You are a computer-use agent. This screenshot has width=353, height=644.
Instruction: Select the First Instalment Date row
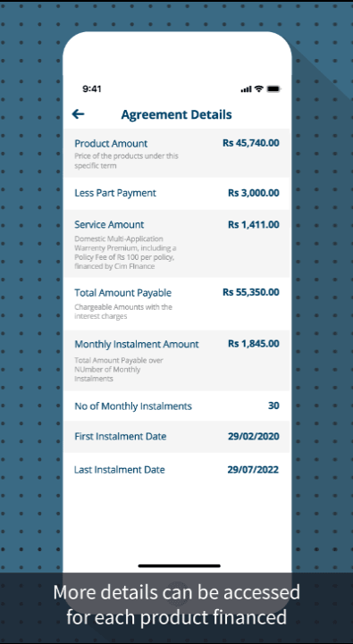(x=177, y=437)
